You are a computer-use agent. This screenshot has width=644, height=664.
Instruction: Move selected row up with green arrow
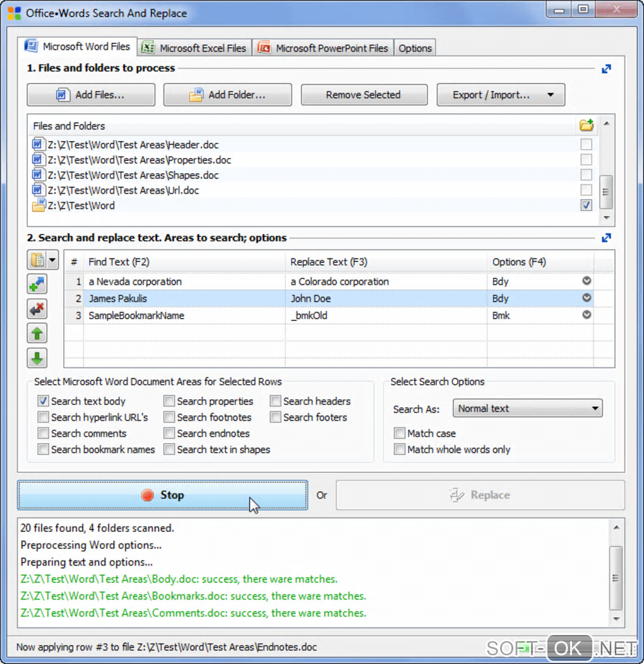37,334
